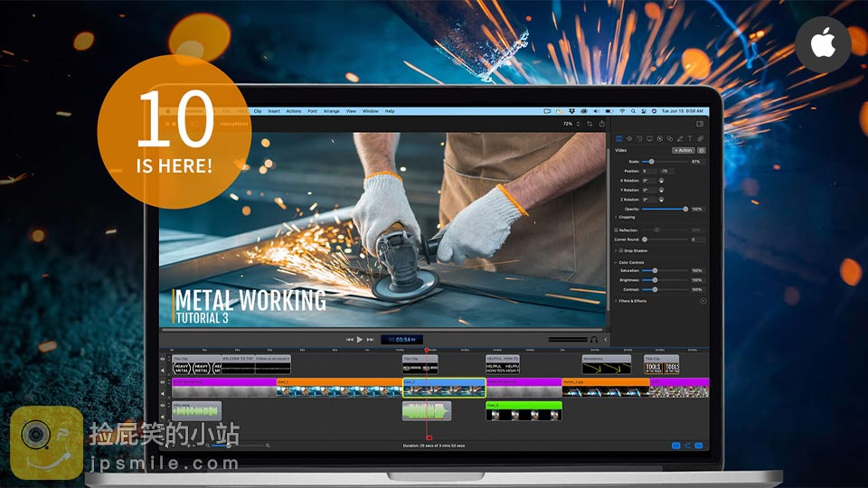Click the Z Rotation dial
This screenshot has width=868, height=488.
(x=661, y=199)
